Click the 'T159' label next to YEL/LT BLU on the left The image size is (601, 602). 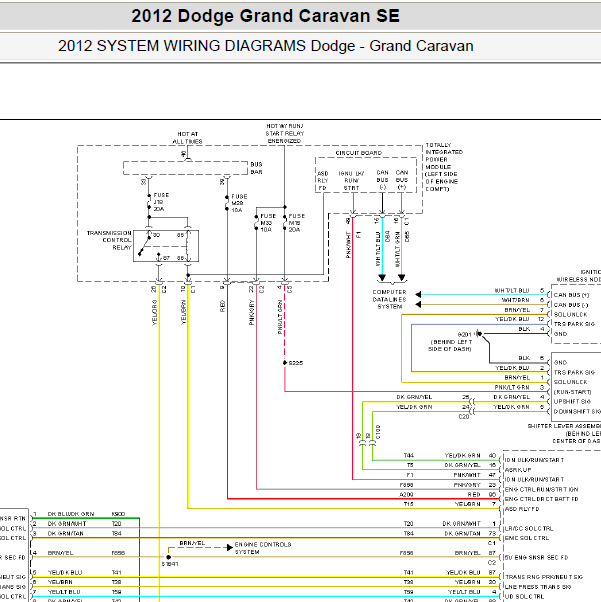click(x=116, y=592)
